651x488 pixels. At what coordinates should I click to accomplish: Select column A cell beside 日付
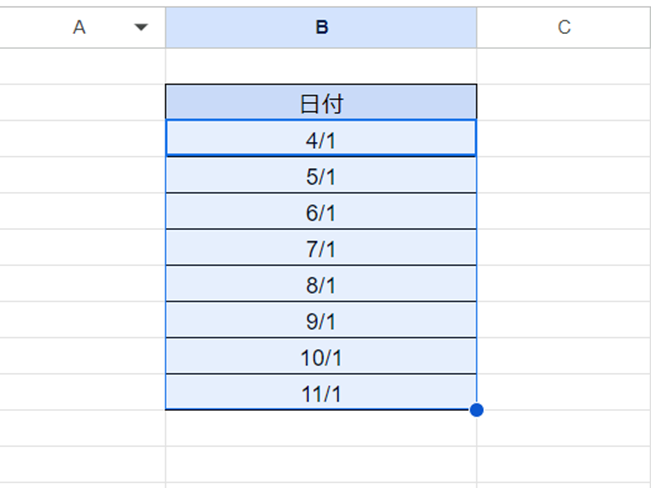tap(83, 103)
